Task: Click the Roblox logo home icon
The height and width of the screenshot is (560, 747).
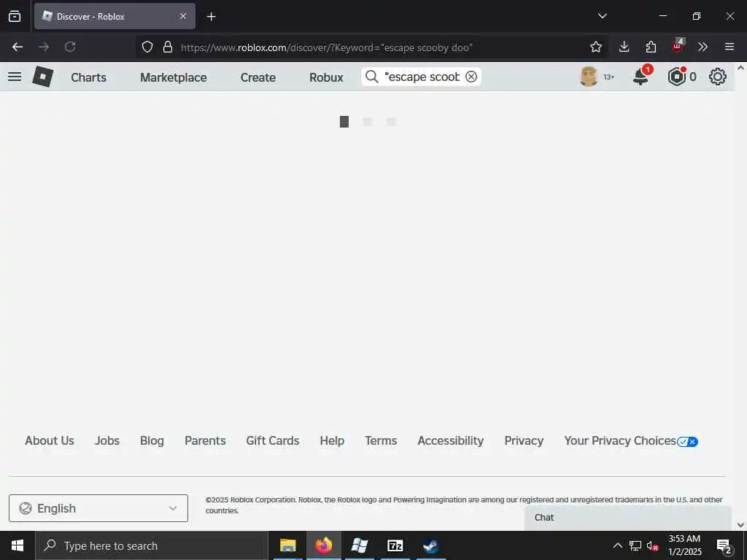Action: (x=42, y=77)
